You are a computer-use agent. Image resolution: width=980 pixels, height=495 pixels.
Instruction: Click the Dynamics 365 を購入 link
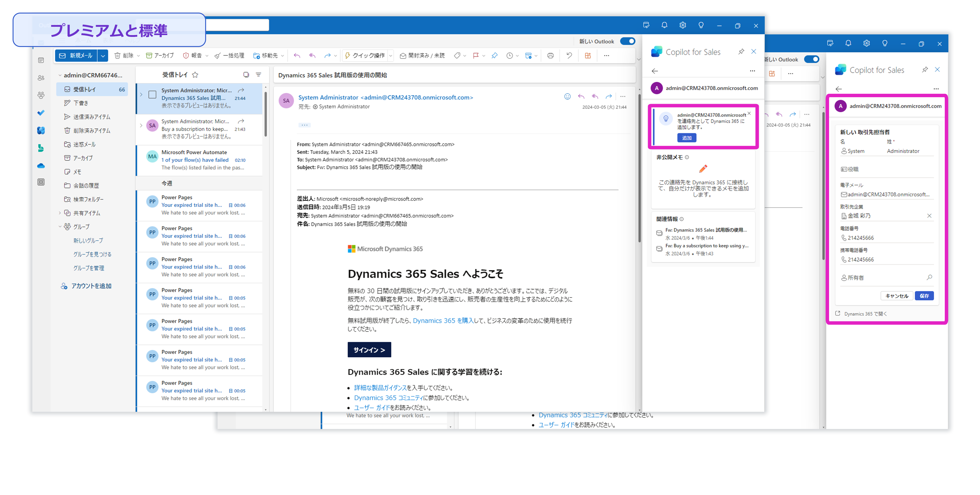click(x=443, y=321)
